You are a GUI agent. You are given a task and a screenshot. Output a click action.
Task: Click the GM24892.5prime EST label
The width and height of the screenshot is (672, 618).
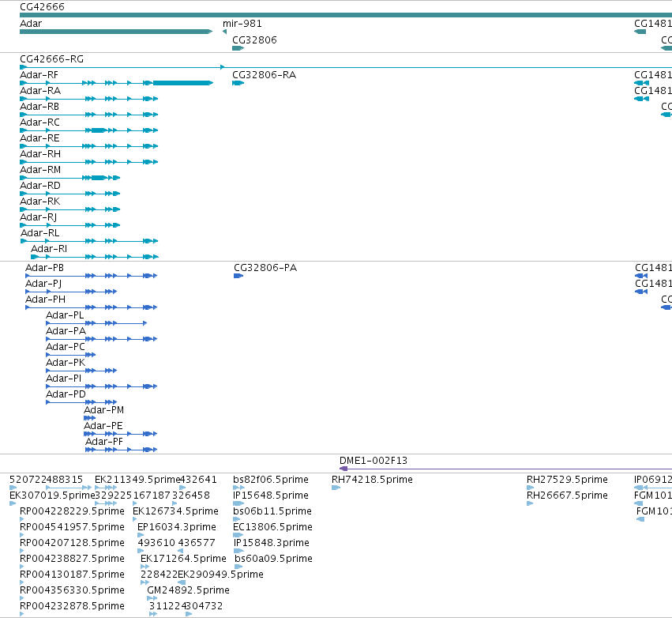click(x=188, y=590)
